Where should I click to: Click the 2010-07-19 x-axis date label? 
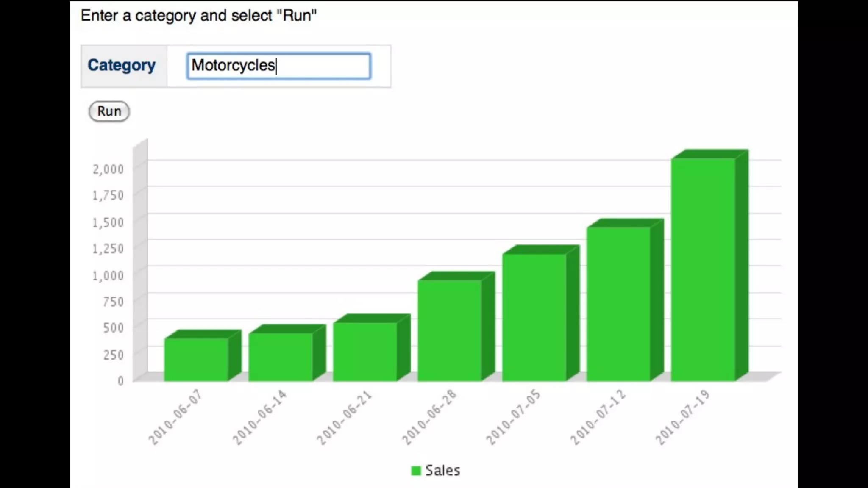coord(682,418)
